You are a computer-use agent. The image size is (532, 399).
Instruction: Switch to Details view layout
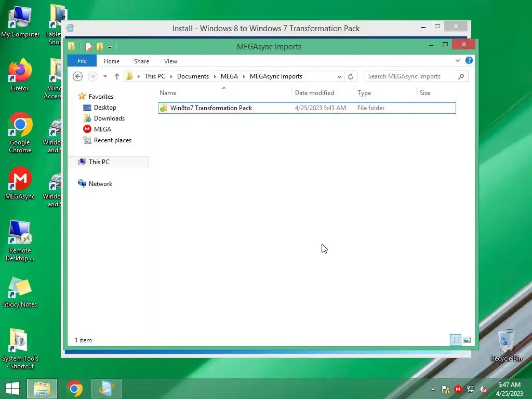[x=455, y=340]
